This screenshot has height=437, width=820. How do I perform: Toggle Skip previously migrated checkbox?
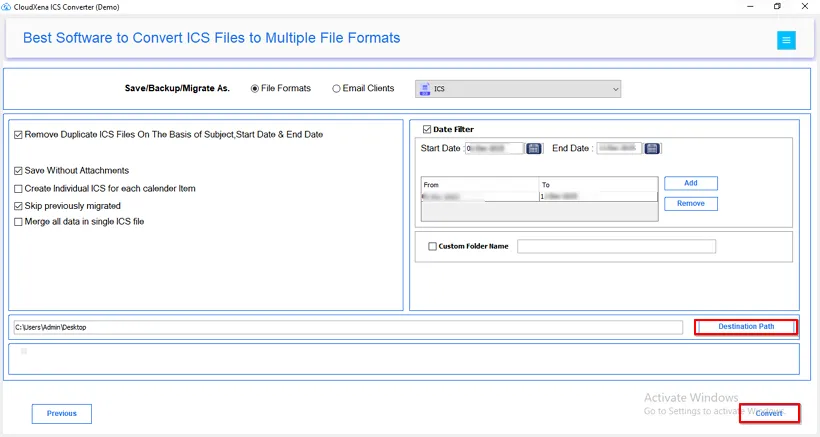[x=18, y=206]
